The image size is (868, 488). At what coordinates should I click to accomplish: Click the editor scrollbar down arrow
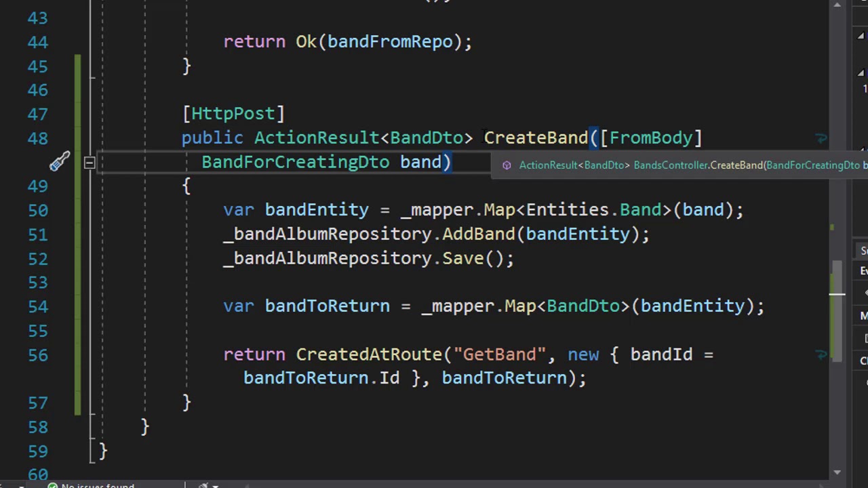837,472
